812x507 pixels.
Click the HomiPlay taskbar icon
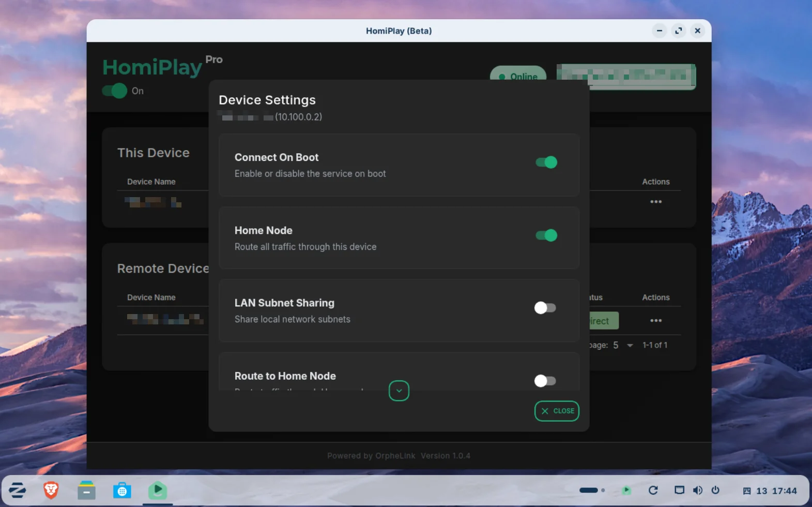[158, 490]
